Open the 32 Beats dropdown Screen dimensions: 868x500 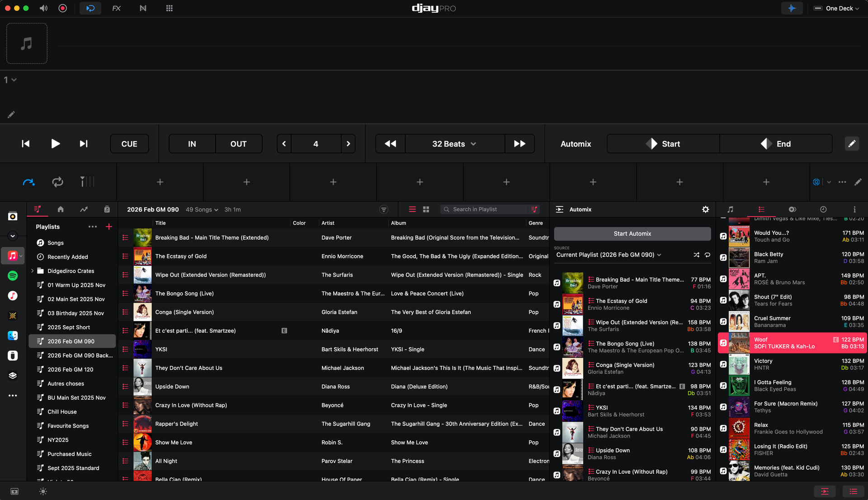(454, 144)
